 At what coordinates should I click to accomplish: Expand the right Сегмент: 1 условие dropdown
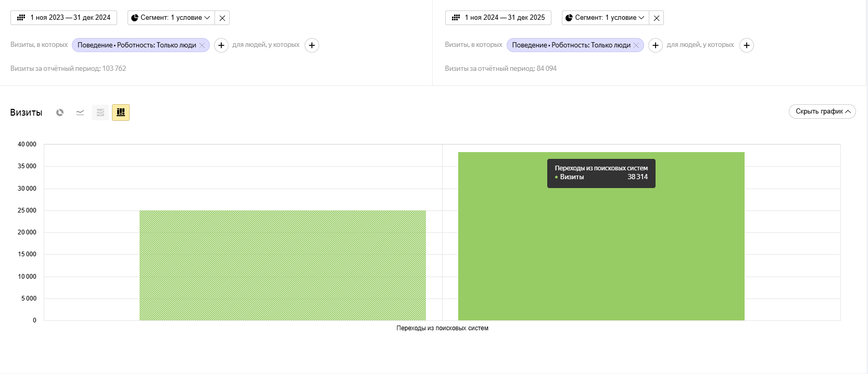pos(605,18)
